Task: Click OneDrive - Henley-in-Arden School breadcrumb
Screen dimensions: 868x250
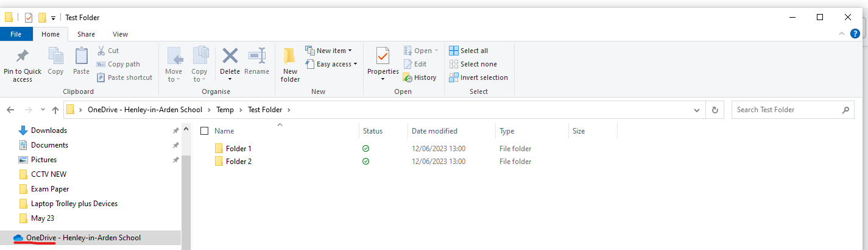Action: tap(144, 110)
